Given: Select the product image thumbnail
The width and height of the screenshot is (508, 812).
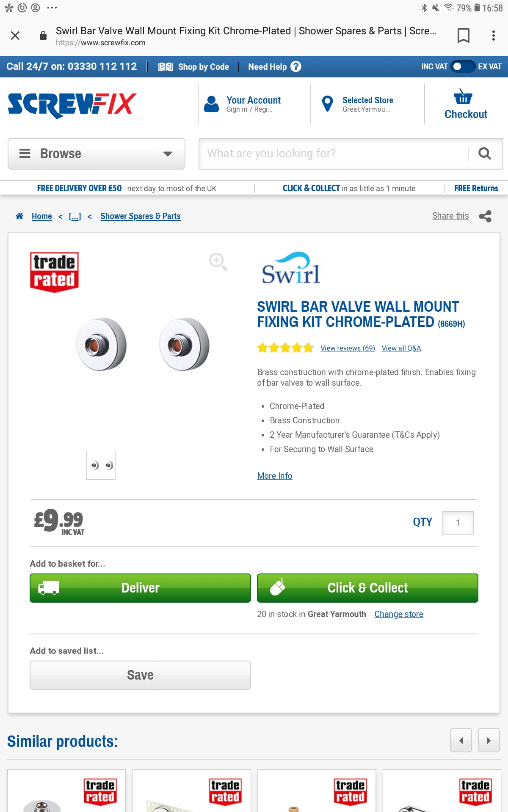Looking at the screenshot, I should pos(101,465).
